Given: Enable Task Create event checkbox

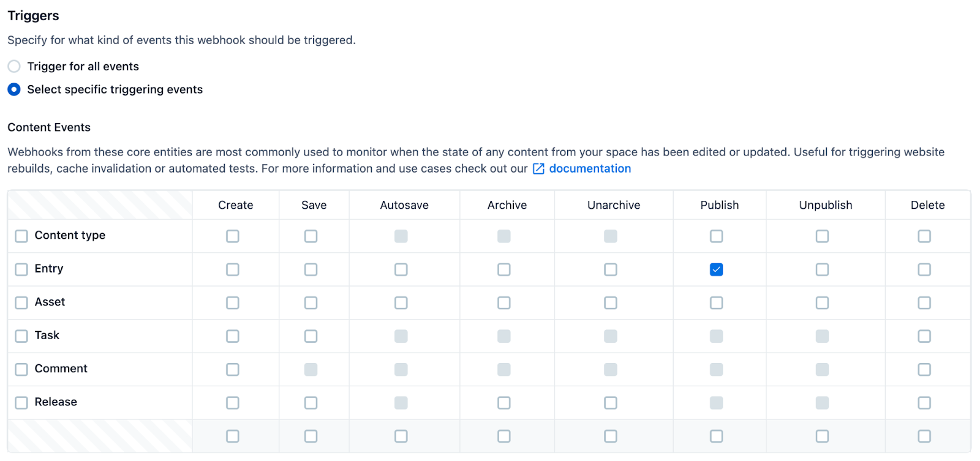Looking at the screenshot, I should [x=233, y=336].
